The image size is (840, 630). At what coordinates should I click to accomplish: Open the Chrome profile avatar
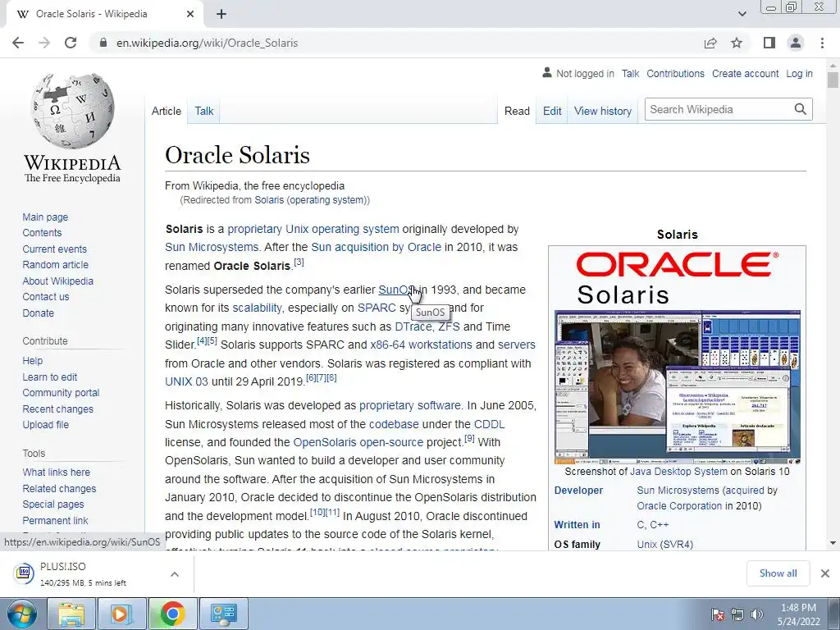pyautogui.click(x=796, y=43)
